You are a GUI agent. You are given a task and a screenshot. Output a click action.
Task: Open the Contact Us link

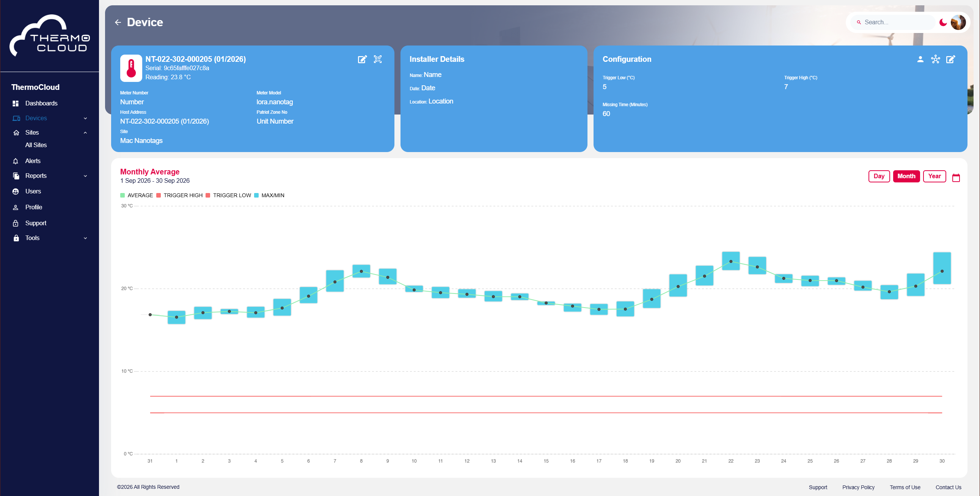tap(949, 488)
